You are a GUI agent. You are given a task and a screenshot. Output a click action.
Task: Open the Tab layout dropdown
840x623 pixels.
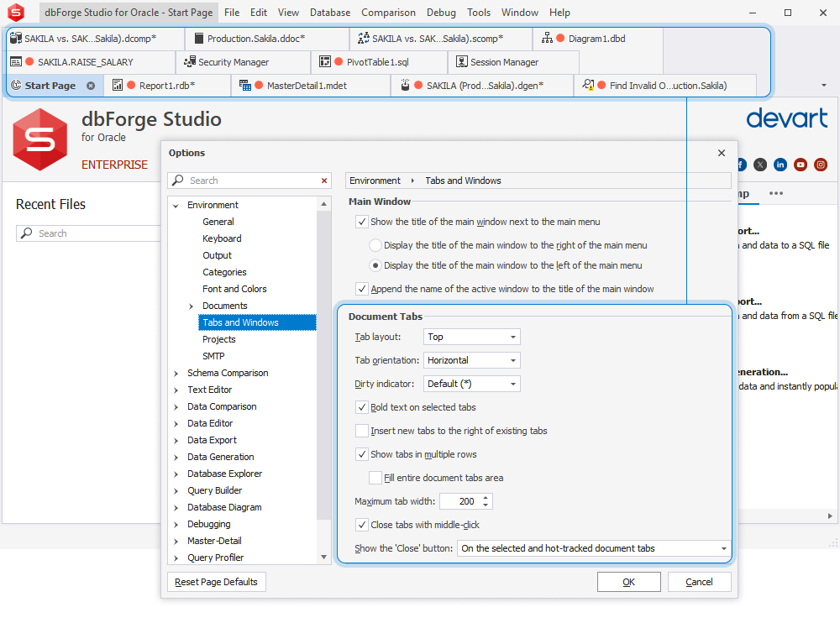471,337
